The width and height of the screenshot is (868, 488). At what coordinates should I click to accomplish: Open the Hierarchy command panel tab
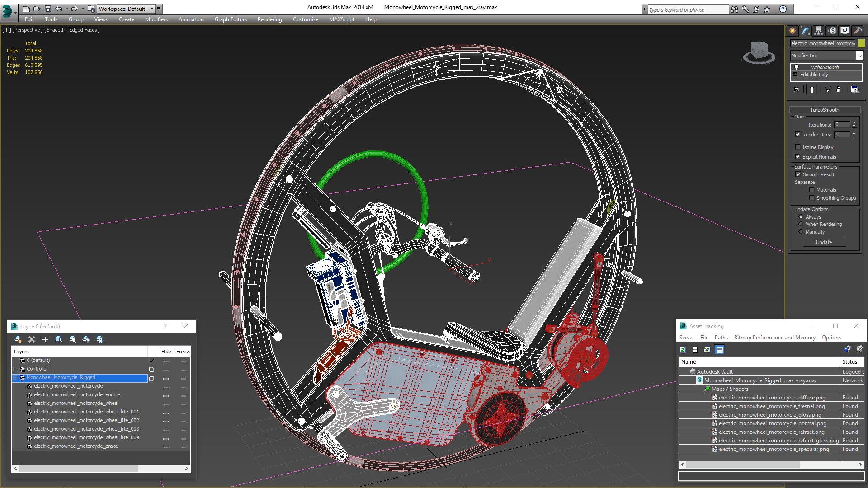coord(818,31)
